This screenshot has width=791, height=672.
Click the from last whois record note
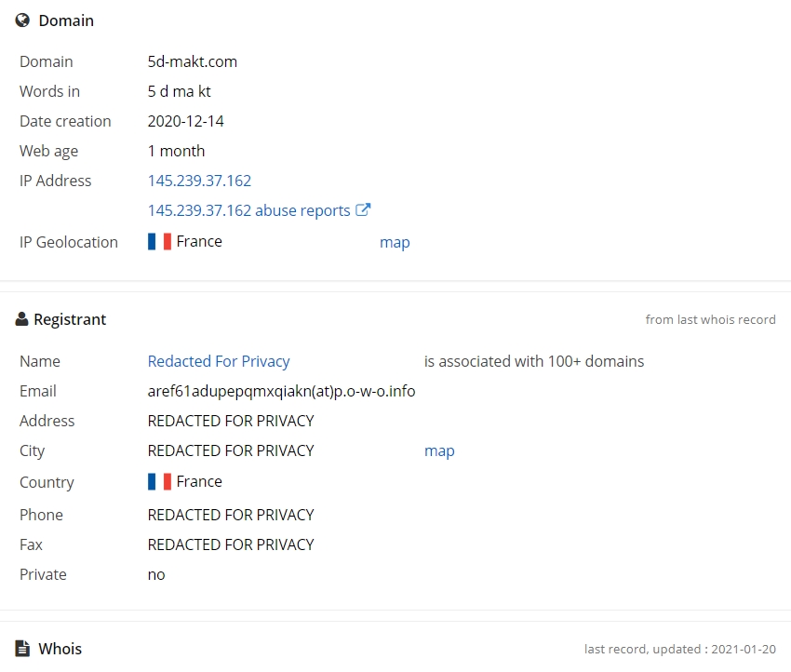pos(710,319)
